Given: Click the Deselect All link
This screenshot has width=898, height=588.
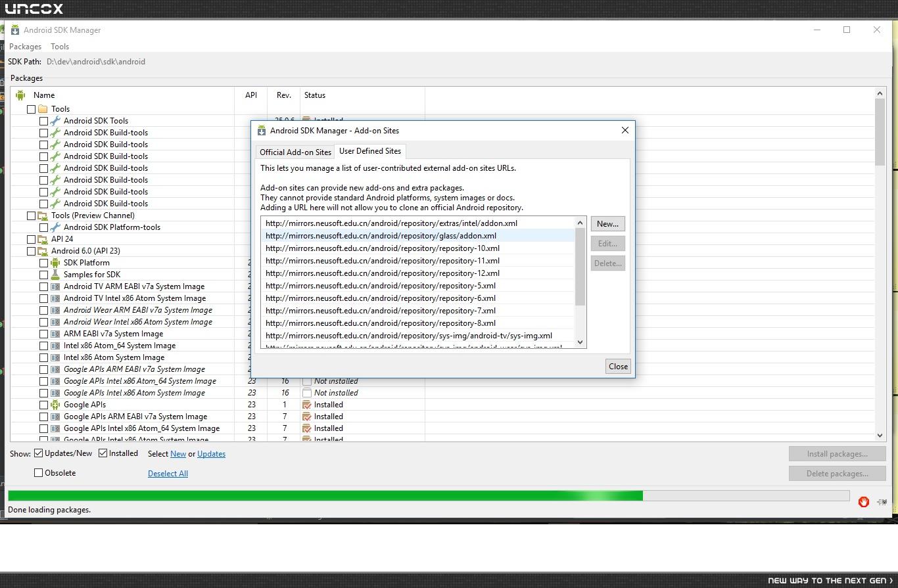Looking at the screenshot, I should coord(168,474).
